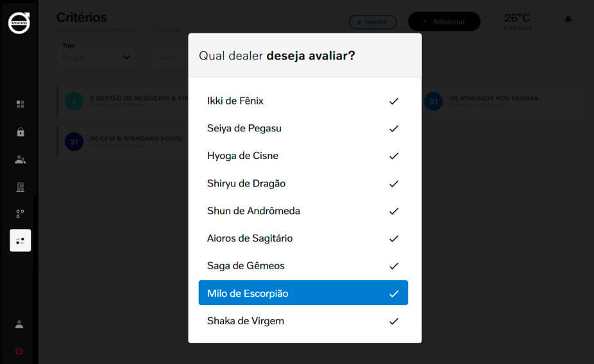Click the Exportar button

(x=373, y=22)
